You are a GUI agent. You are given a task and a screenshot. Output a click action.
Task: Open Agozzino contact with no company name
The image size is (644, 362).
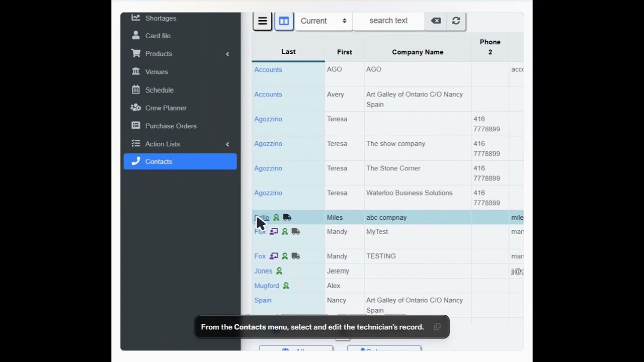point(268,119)
